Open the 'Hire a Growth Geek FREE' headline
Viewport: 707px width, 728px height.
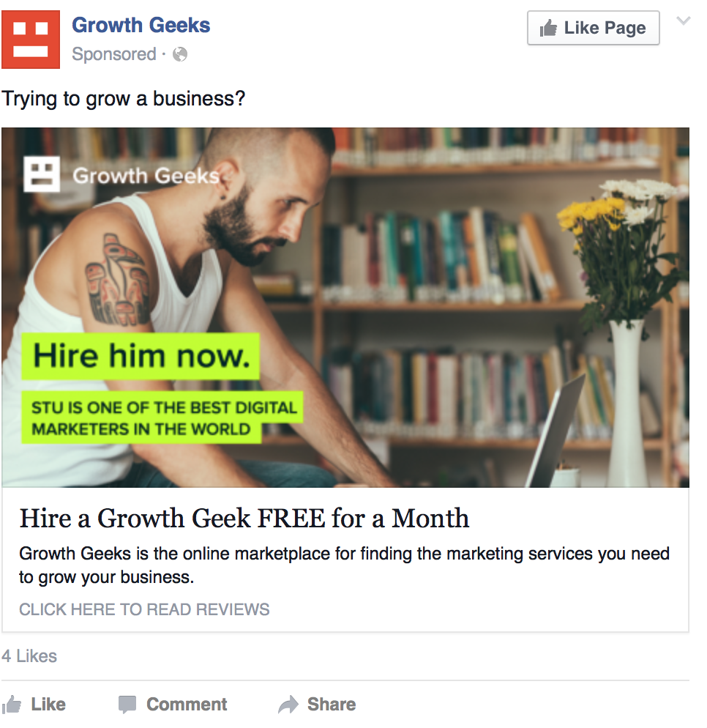click(x=244, y=518)
